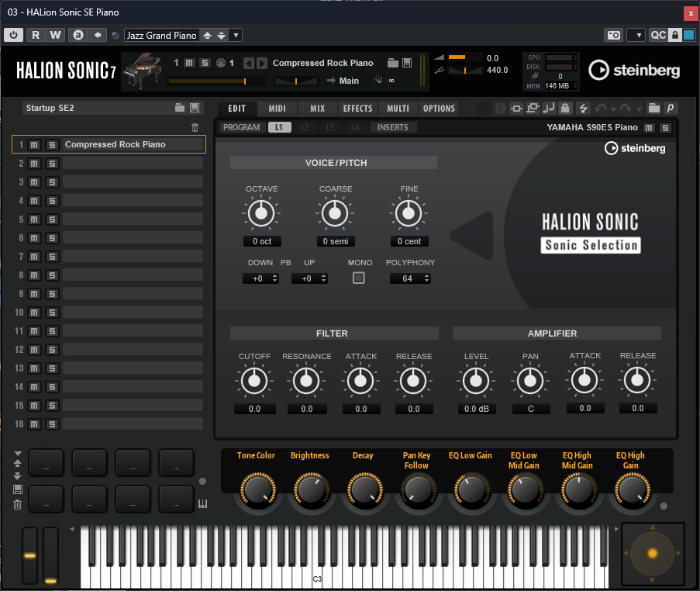Click the amplifier LEVEL 0.0 dB value
Viewport: 700px width, 591px height.
476,409
